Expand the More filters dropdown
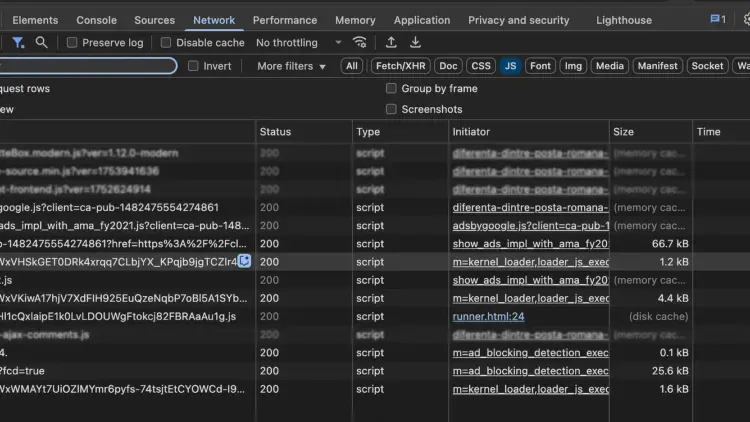This screenshot has height=422, width=750. coord(291,66)
